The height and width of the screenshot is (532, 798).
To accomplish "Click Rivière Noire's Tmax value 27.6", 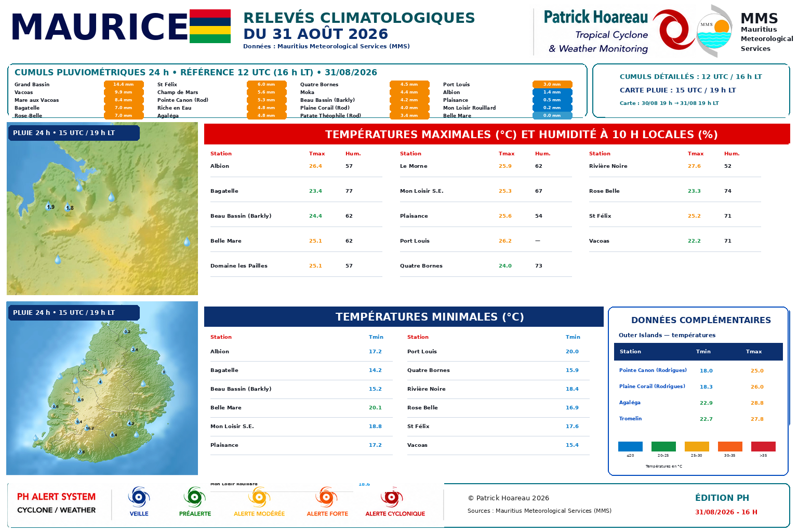I will [694, 166].
